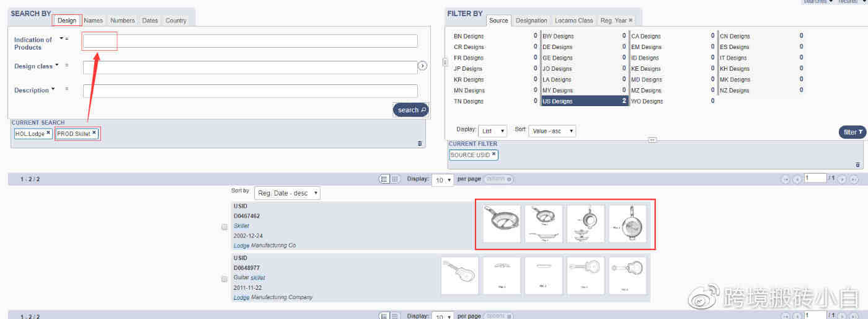Change results per page dropdown
Screen dimensions: 868x319
(443, 179)
